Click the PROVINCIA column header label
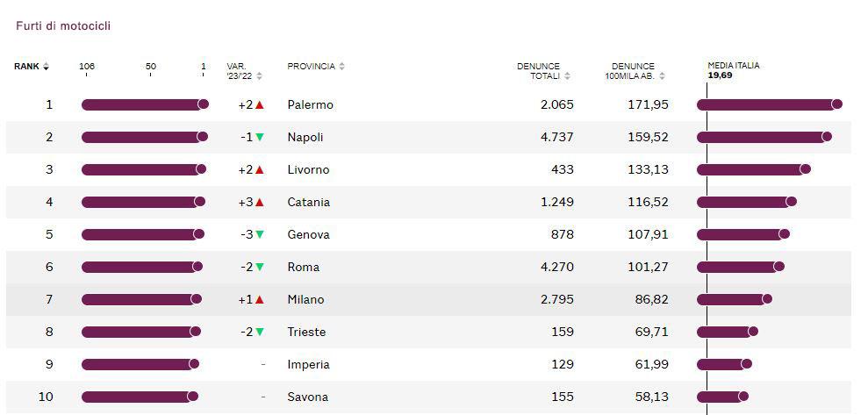This screenshot has height=415, width=868. (311, 67)
